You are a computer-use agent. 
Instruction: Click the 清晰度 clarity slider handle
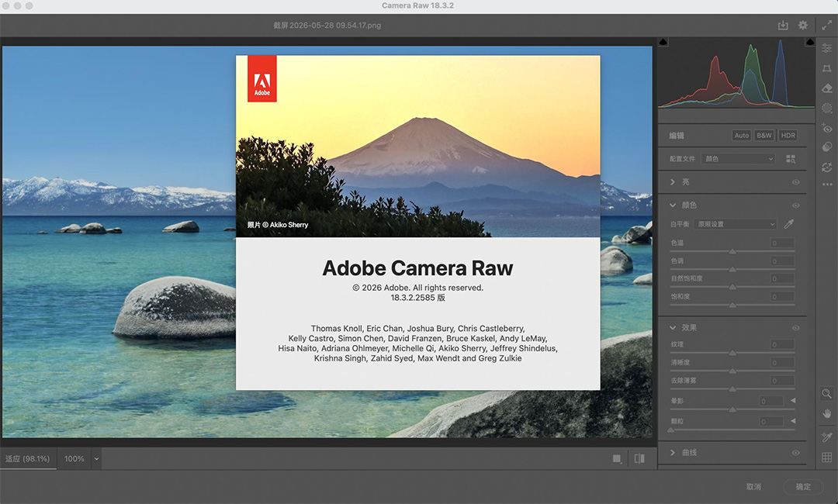tap(732, 371)
